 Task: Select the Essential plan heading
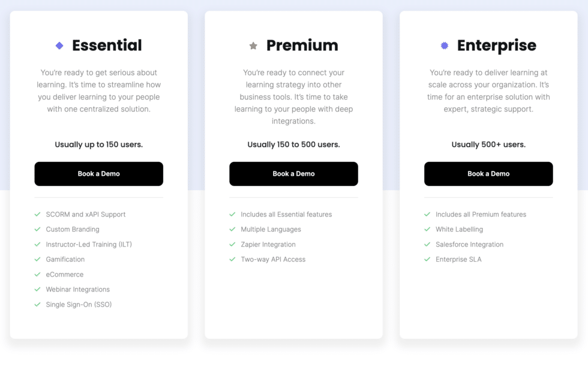click(107, 46)
